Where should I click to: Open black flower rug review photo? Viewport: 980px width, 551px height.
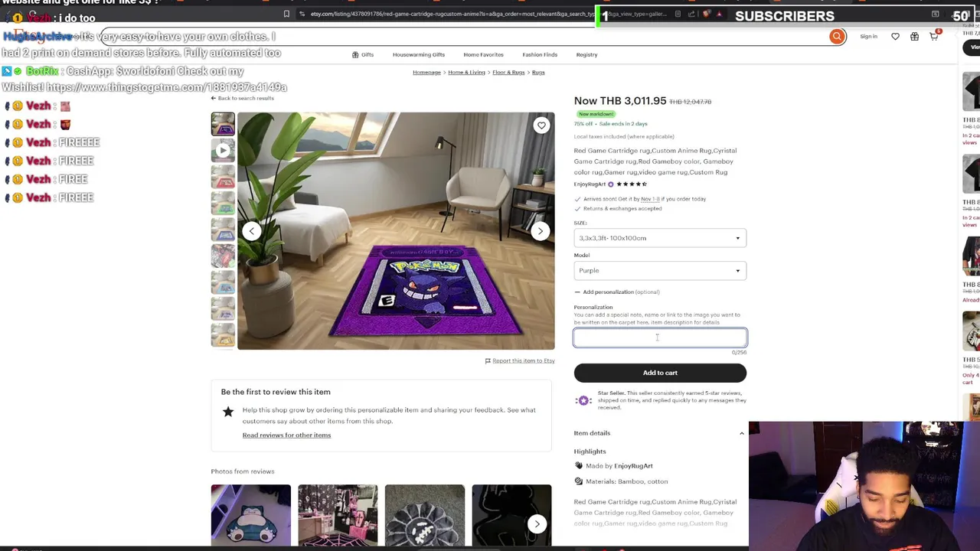point(425,515)
